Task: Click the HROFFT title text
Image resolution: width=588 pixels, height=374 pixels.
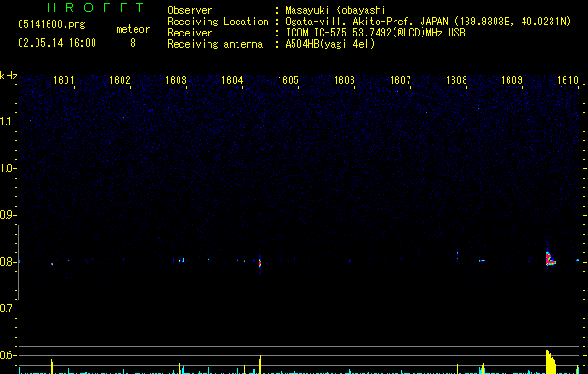Action: tap(95, 7)
